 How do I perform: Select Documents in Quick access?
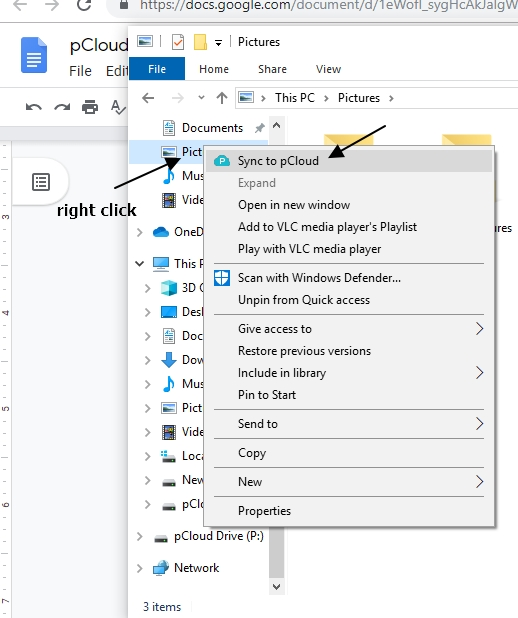click(212, 128)
